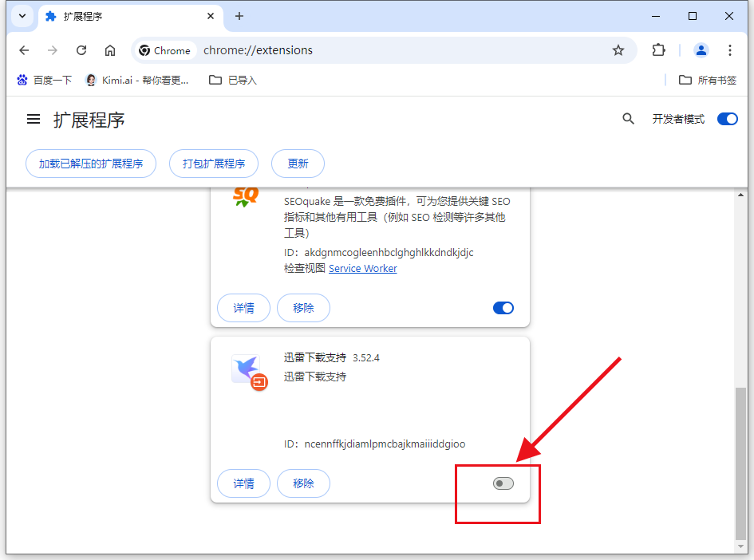This screenshot has width=754, height=560.
Task: Open the 已导入 bookmarks folder
Action: coord(233,81)
